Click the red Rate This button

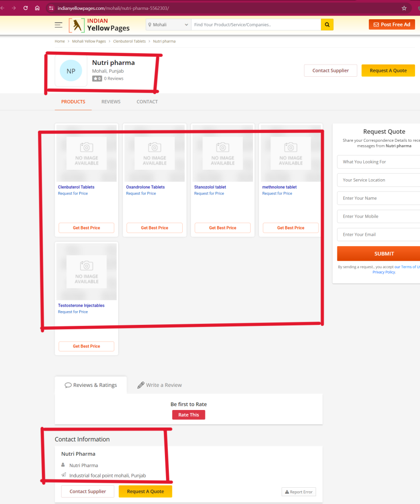pos(189,415)
